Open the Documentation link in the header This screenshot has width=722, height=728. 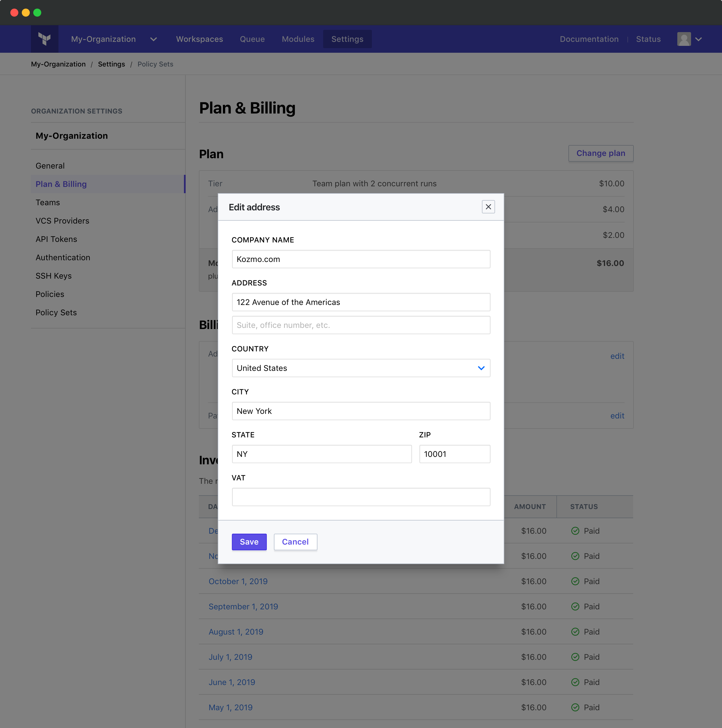(x=589, y=39)
